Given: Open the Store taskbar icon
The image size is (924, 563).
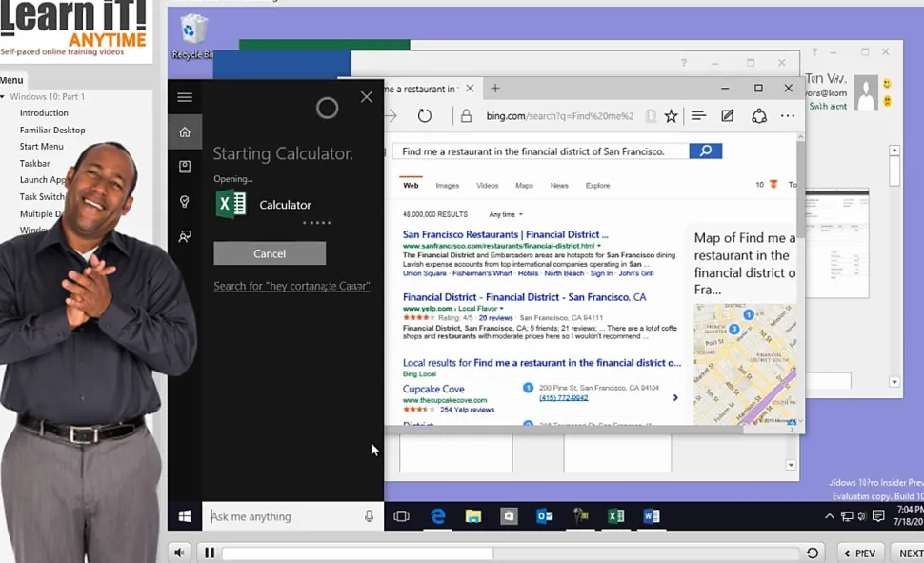Looking at the screenshot, I should coord(509,516).
